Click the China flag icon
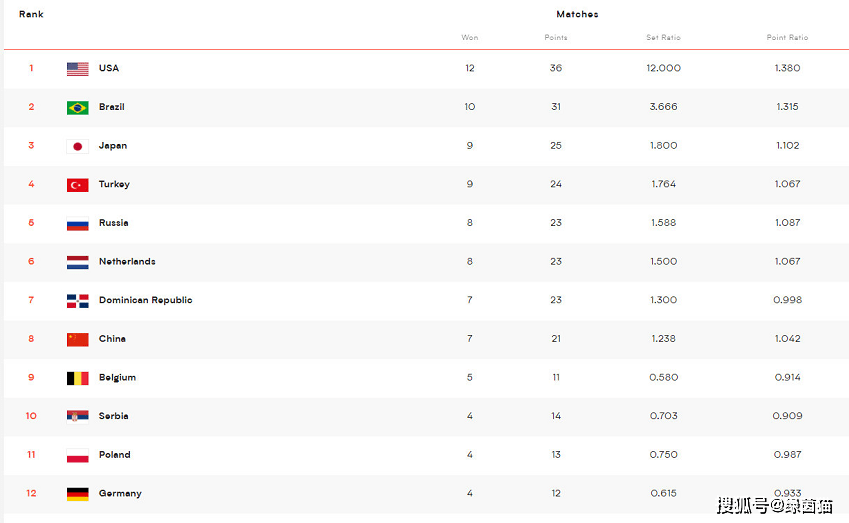Viewport: 849px width, 523px height. click(77, 339)
